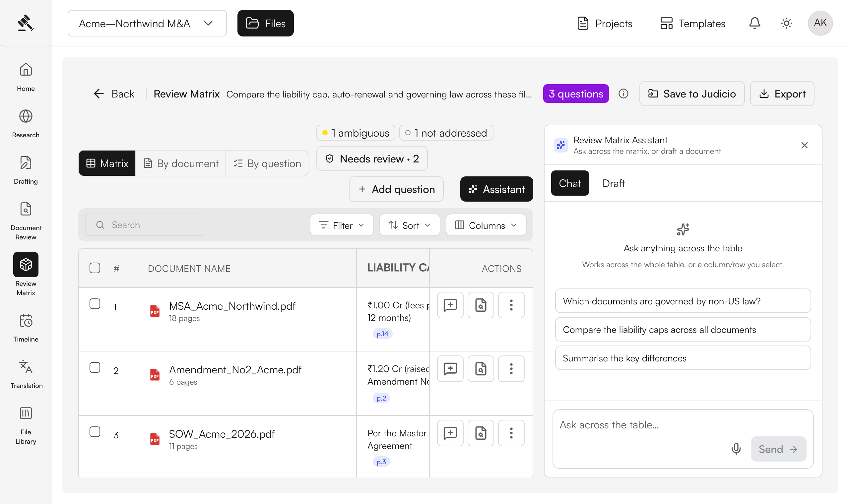Open p.3 citation in SOW row
Image resolution: width=849 pixels, height=504 pixels.
381,462
